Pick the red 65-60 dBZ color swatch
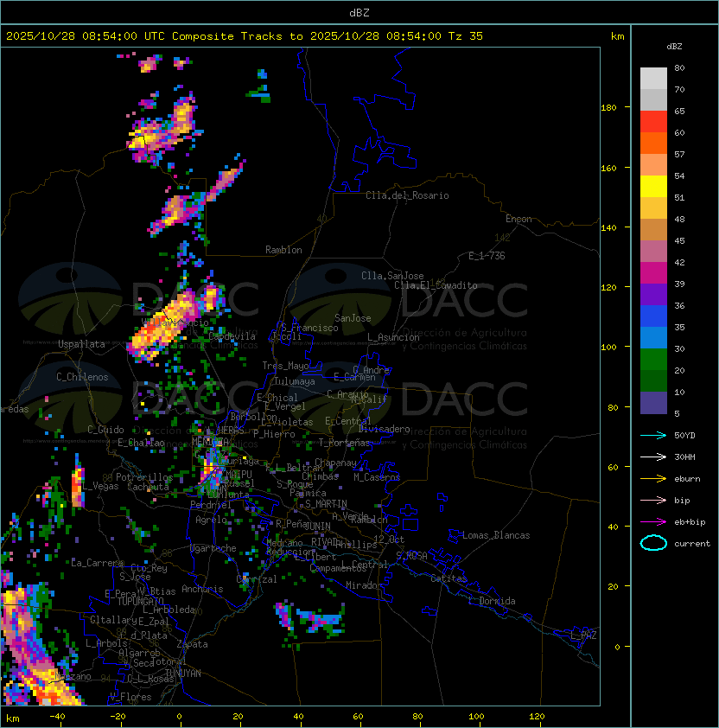The image size is (719, 728). tap(653, 122)
